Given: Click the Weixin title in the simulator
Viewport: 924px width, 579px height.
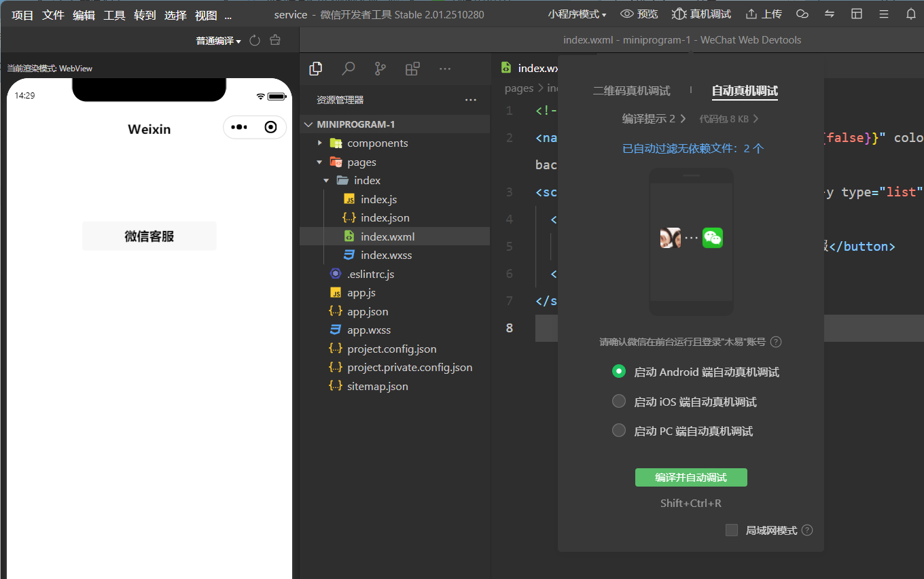Looking at the screenshot, I should point(149,129).
